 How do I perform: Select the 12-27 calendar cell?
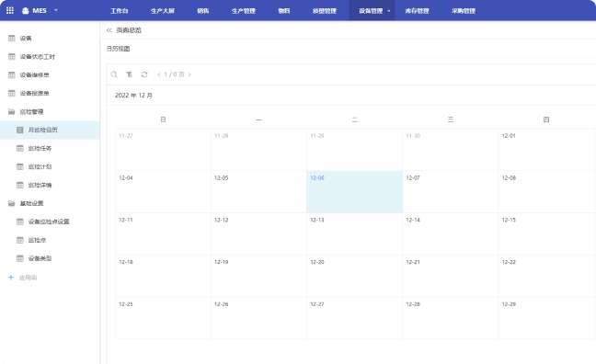click(x=355, y=318)
